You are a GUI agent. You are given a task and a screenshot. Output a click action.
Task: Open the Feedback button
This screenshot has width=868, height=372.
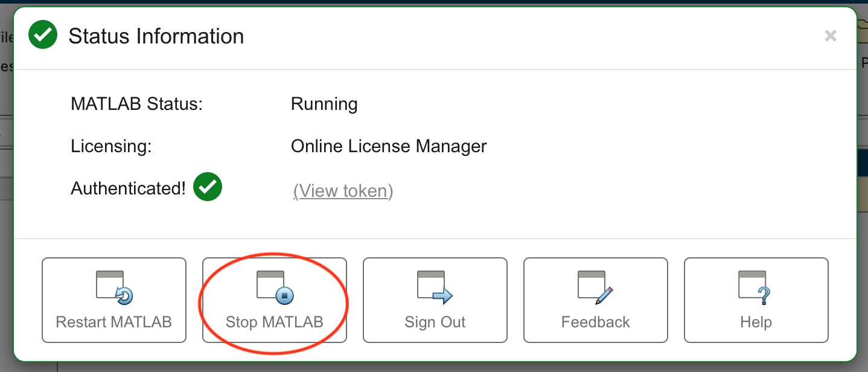click(x=596, y=300)
